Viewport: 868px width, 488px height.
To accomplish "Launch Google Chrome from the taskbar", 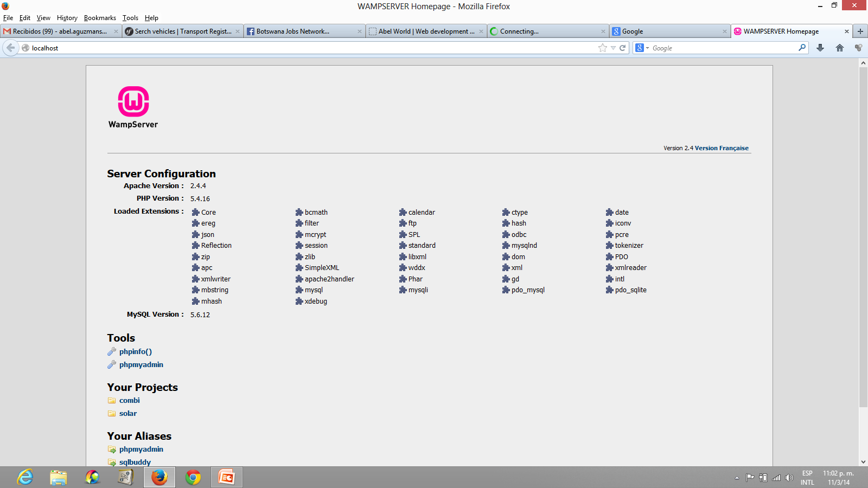I will [x=193, y=477].
